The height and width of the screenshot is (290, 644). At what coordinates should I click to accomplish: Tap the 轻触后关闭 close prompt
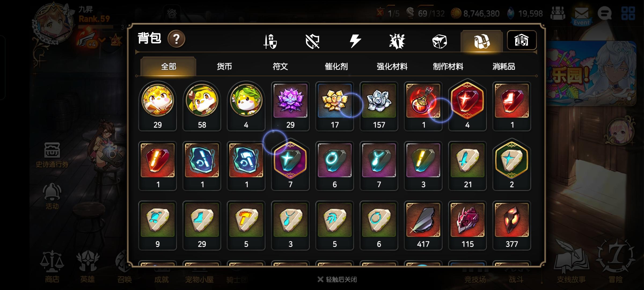tap(337, 280)
